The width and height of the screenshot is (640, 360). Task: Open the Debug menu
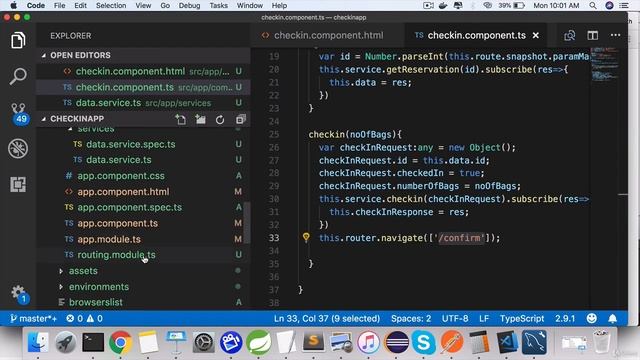click(189, 5)
